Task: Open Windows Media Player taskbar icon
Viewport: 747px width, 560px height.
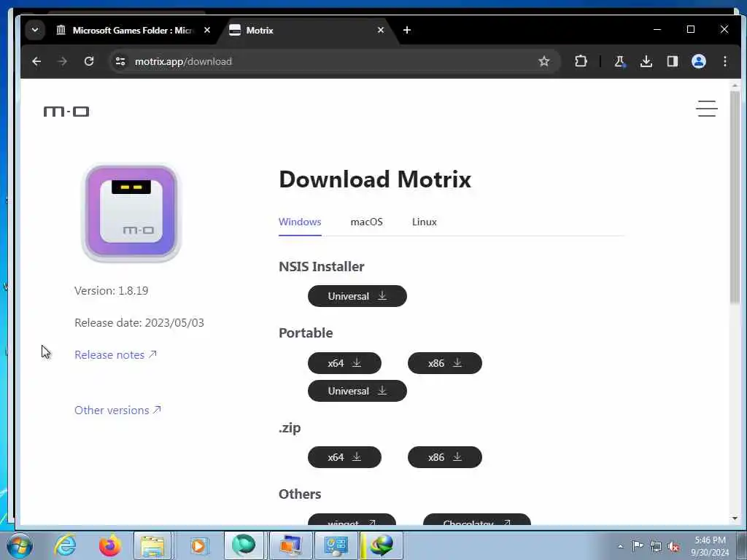Action: tap(198, 545)
